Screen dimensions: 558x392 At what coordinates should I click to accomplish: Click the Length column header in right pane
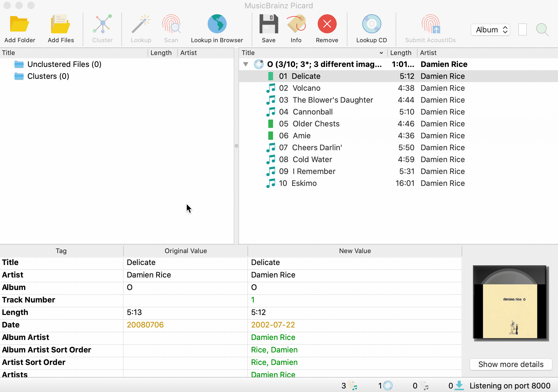[x=400, y=53]
